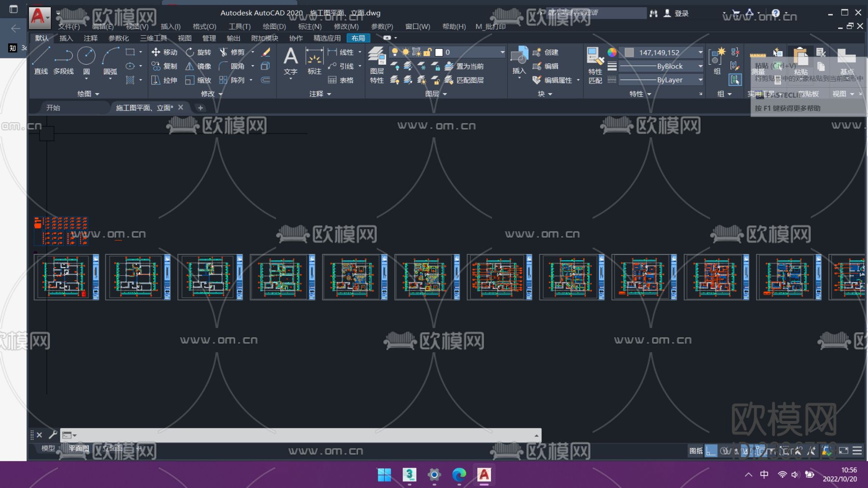Click the 匹配图层 (Match Layer) button
The height and width of the screenshot is (488, 868).
click(464, 80)
